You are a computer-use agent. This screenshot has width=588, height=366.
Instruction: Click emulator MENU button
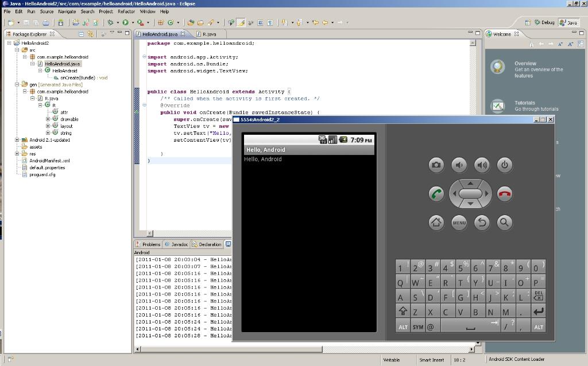(459, 223)
